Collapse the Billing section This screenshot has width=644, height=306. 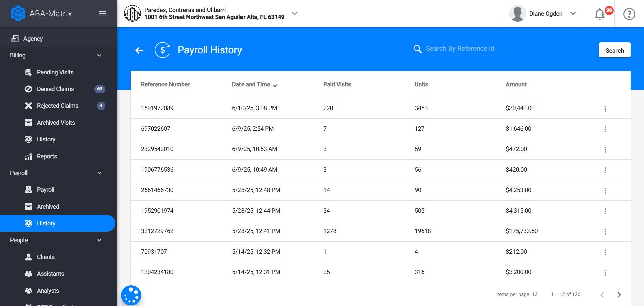tap(99, 55)
